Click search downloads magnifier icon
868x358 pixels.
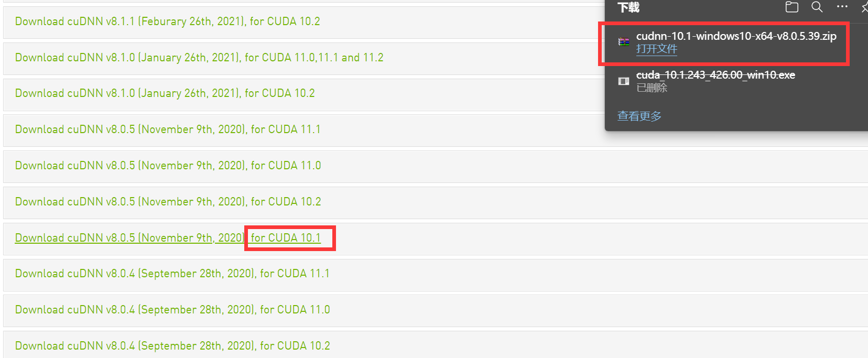click(817, 7)
